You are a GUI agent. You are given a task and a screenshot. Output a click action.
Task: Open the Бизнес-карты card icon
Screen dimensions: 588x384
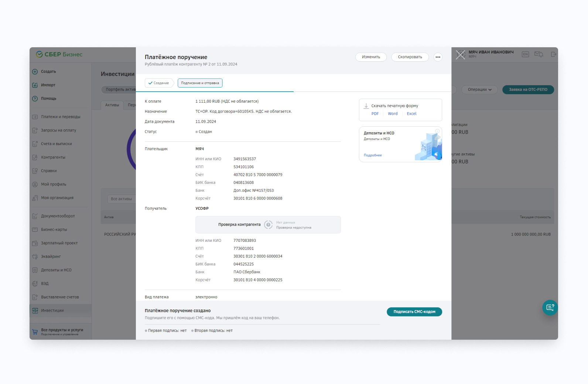click(35, 230)
